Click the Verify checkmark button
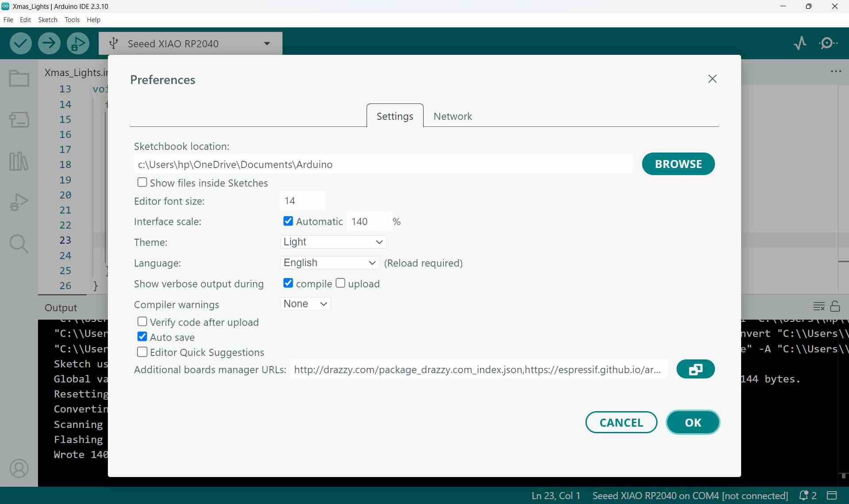The image size is (849, 504). 20,43
